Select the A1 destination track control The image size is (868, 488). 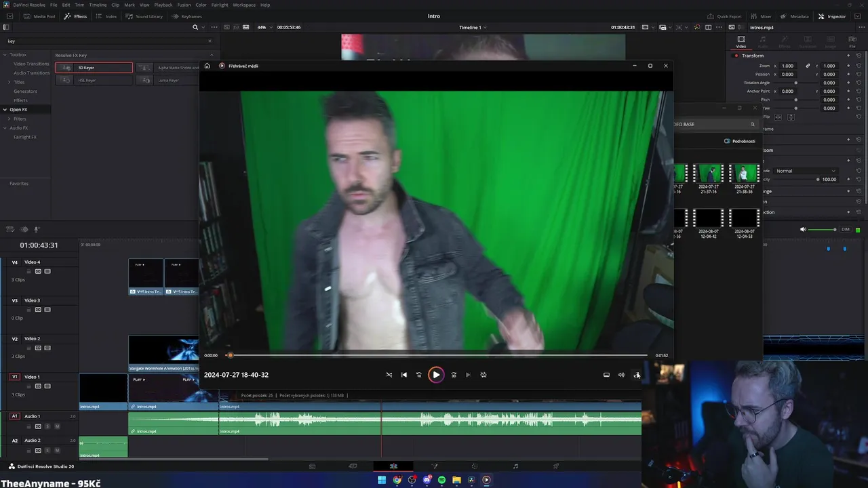click(14, 416)
